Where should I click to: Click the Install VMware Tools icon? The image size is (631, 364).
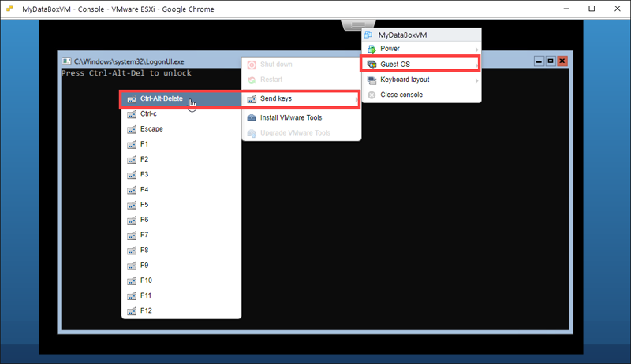tap(252, 117)
